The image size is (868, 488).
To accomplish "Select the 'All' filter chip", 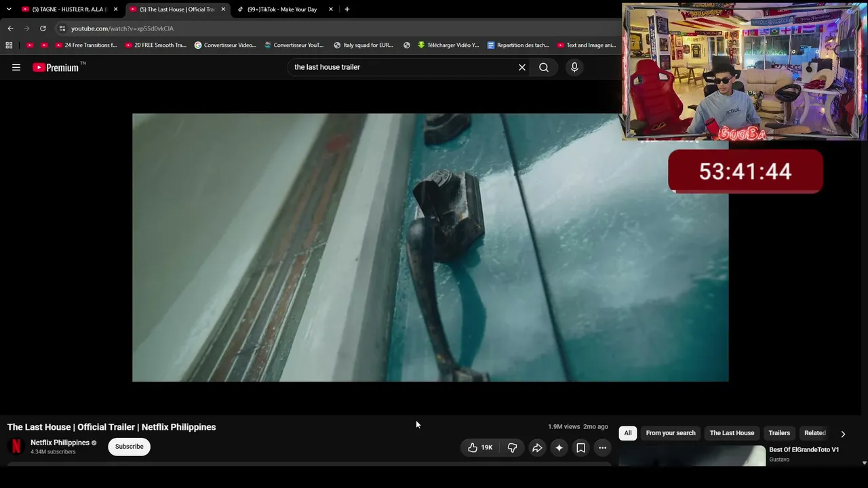I will (628, 433).
